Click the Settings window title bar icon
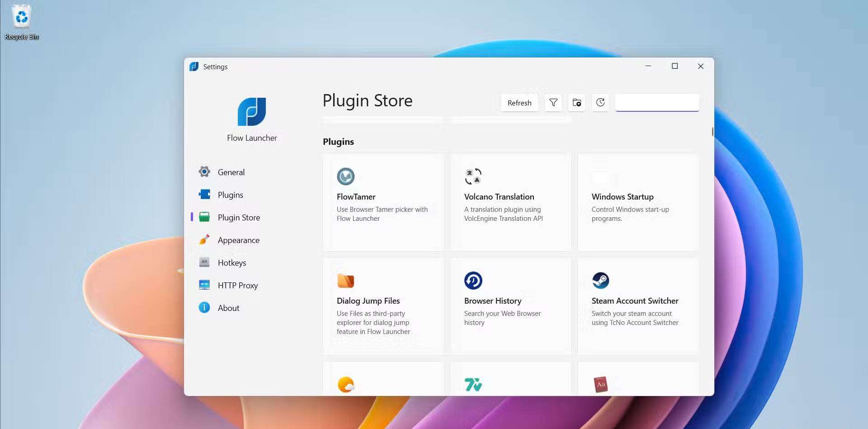 point(194,67)
